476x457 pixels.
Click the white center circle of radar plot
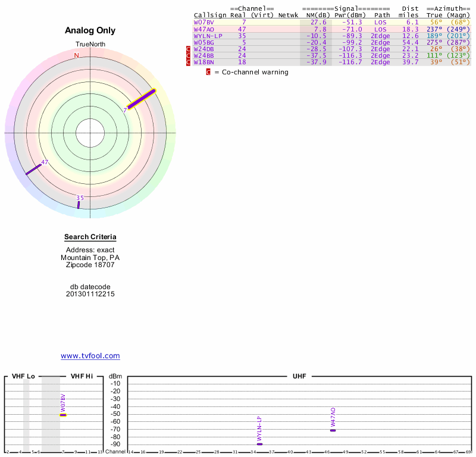point(90,132)
